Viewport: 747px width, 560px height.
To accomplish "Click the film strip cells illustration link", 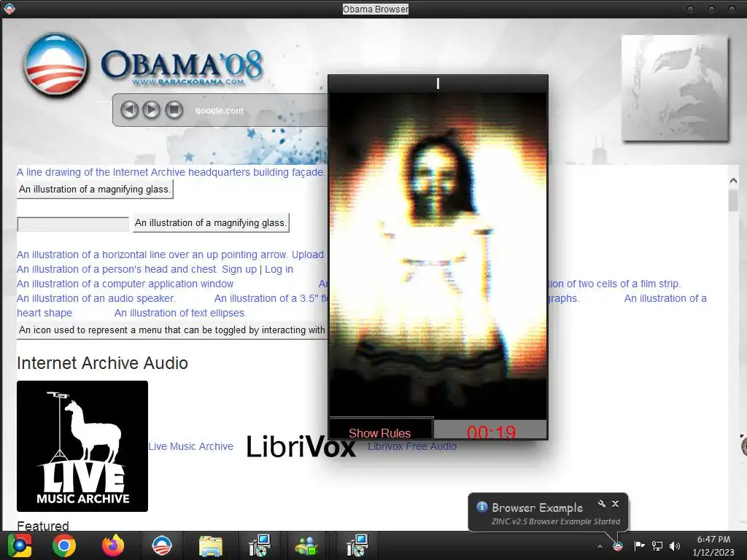I will [614, 284].
